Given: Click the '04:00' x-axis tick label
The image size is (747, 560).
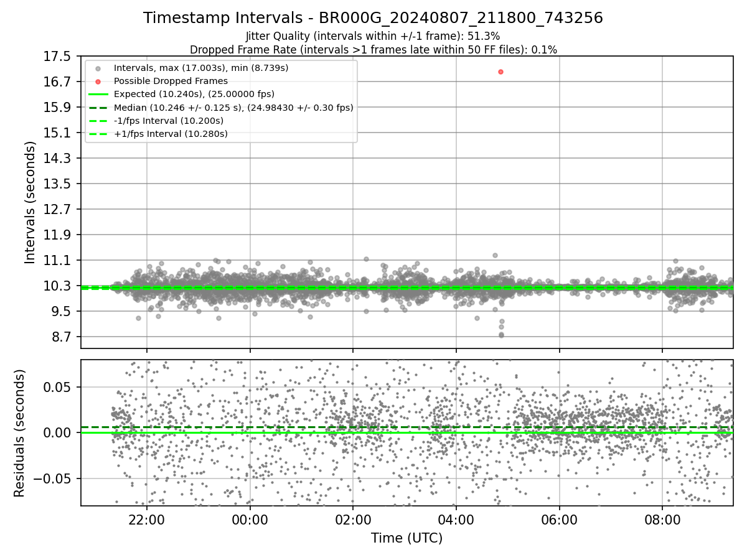Looking at the screenshot, I should [456, 520].
